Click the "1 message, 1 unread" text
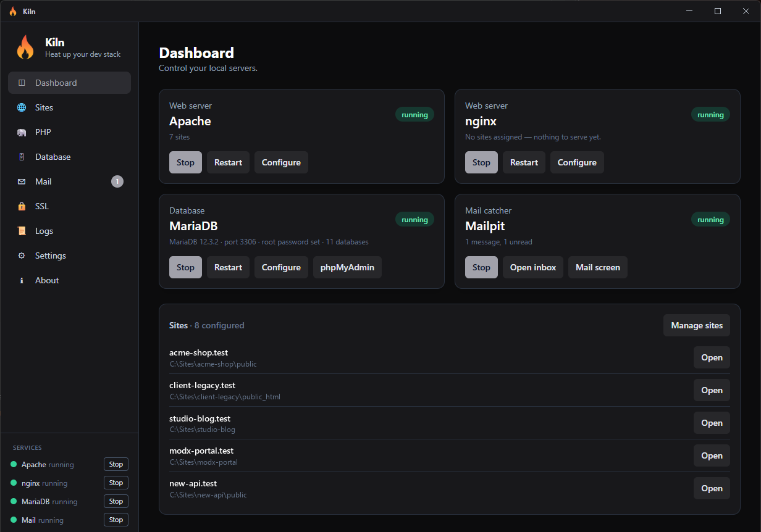The height and width of the screenshot is (532, 761). [498, 242]
